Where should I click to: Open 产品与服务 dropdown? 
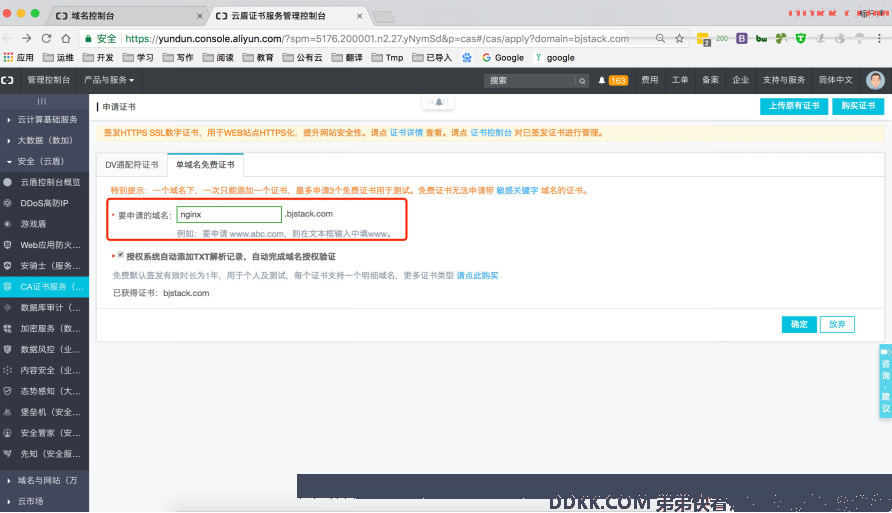pos(109,80)
